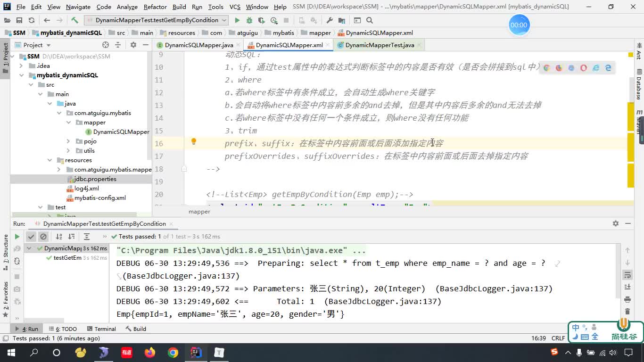Expand the .idea folder
Viewport: 644px width, 362px height.
point(21,66)
